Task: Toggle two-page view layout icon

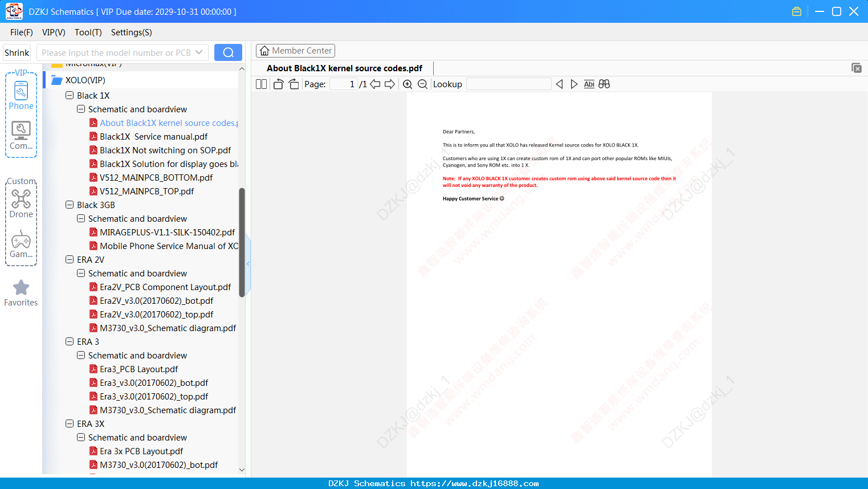Action: (x=261, y=84)
